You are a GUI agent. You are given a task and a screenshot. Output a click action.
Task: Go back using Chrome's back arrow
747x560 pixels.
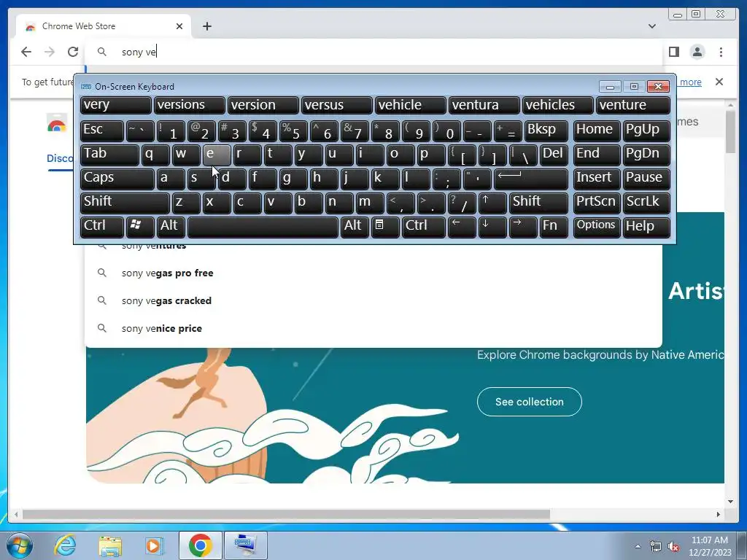pyautogui.click(x=26, y=52)
